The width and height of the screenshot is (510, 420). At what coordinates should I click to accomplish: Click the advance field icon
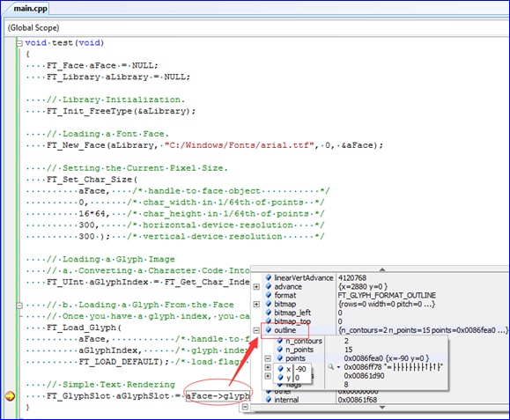pos(269,286)
